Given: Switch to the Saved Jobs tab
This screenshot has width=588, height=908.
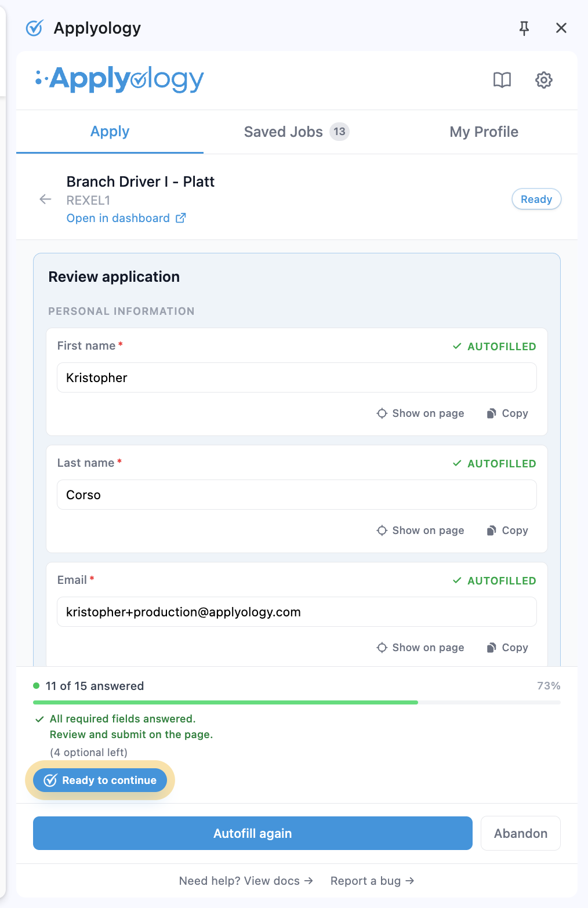Looking at the screenshot, I should [296, 132].
